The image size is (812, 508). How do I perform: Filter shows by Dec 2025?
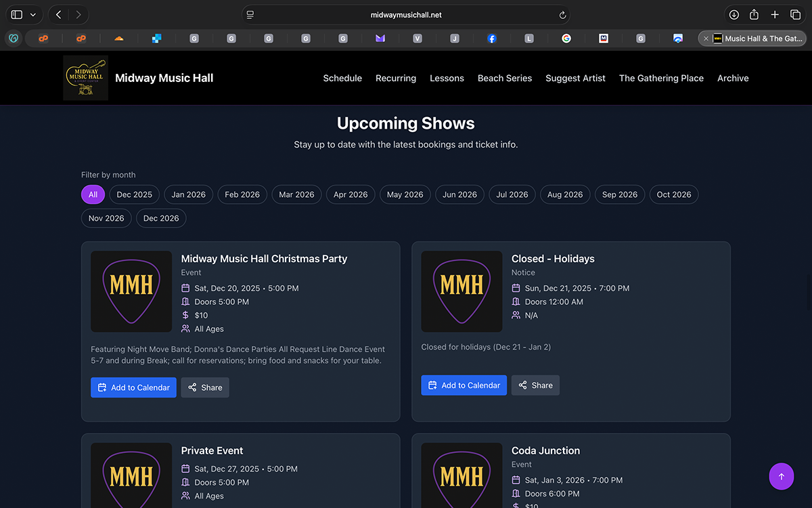click(x=135, y=194)
